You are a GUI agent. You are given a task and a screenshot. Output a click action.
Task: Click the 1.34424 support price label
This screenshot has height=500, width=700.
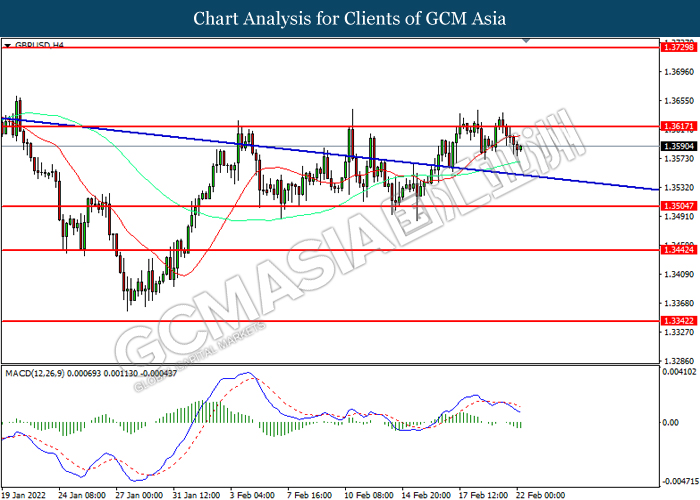[x=679, y=250]
